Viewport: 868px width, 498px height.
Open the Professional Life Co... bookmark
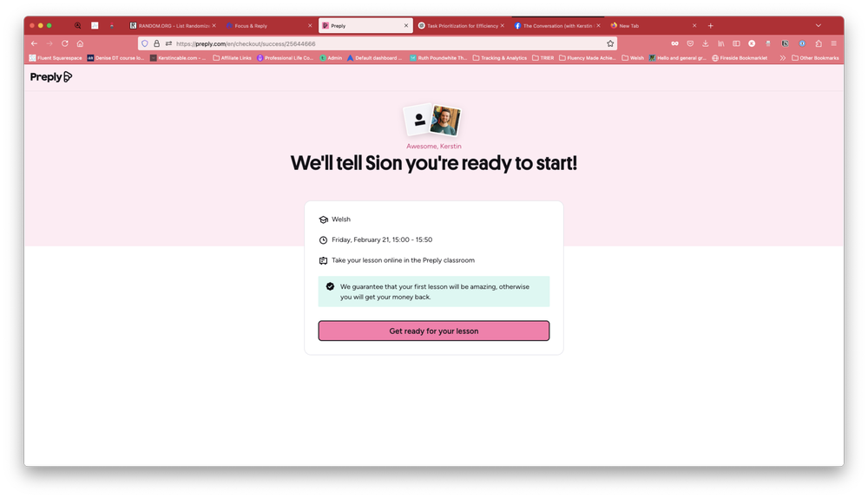(285, 57)
